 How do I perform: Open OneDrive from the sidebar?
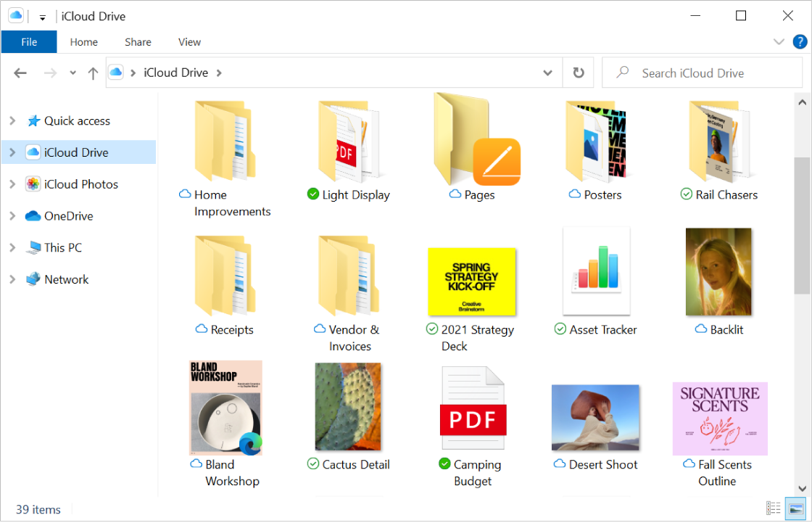point(65,215)
